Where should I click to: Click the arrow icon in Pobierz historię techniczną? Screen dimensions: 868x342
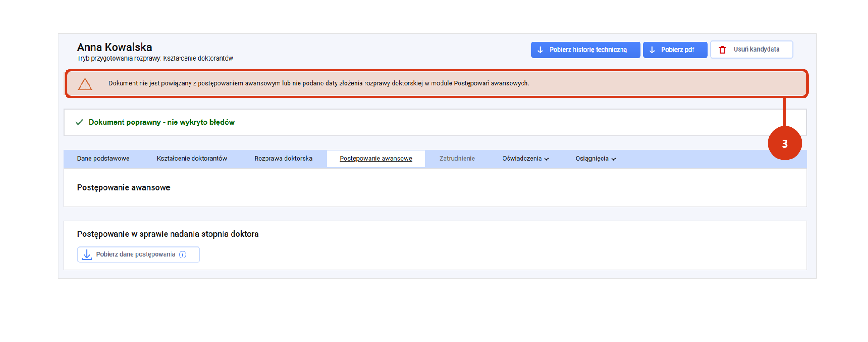(x=540, y=50)
